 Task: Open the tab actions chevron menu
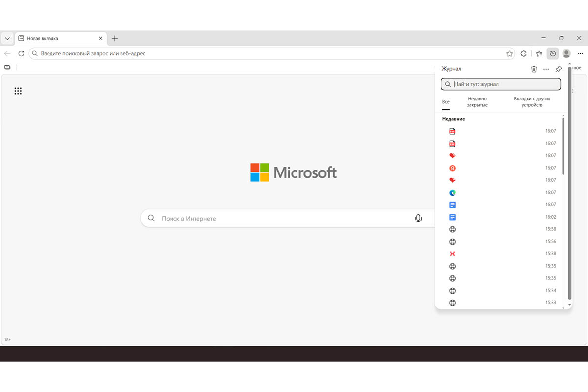(7, 38)
